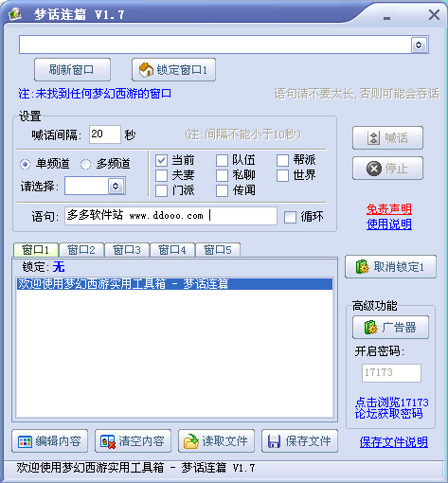Viewport: 448px width, 483px height.
Task: Open the 请选择 channel dropdown
Action: (116, 187)
